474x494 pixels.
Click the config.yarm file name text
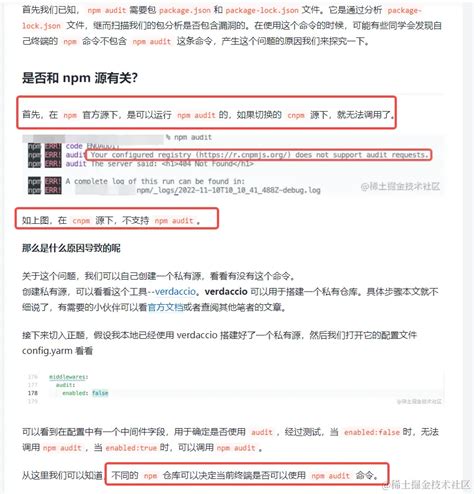point(47,351)
